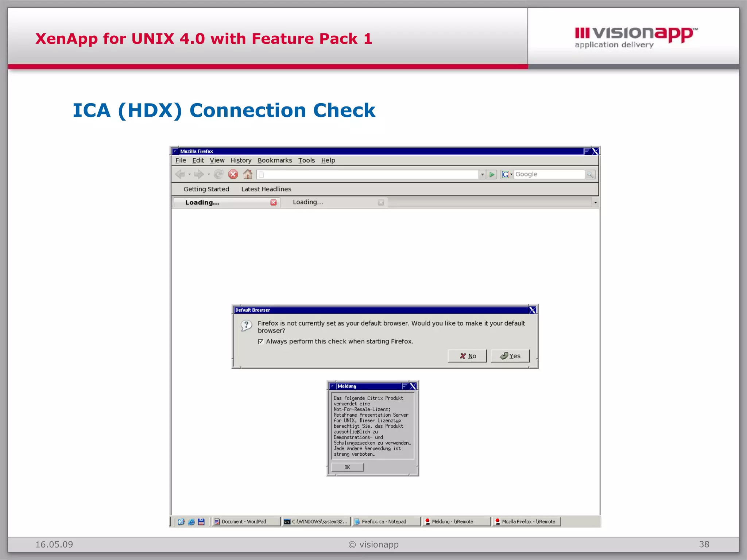Image resolution: width=747 pixels, height=560 pixels.
Task: Open Mozilla Firefox window menu icon
Action: (x=176, y=151)
